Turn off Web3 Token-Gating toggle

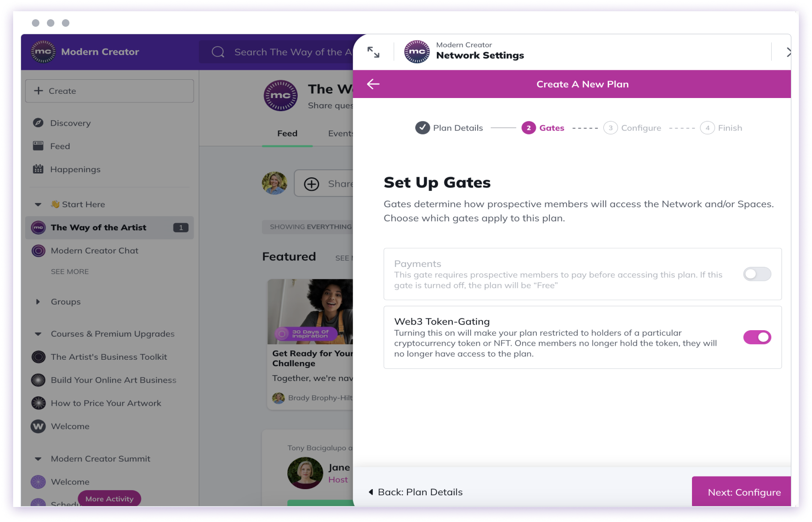757,337
